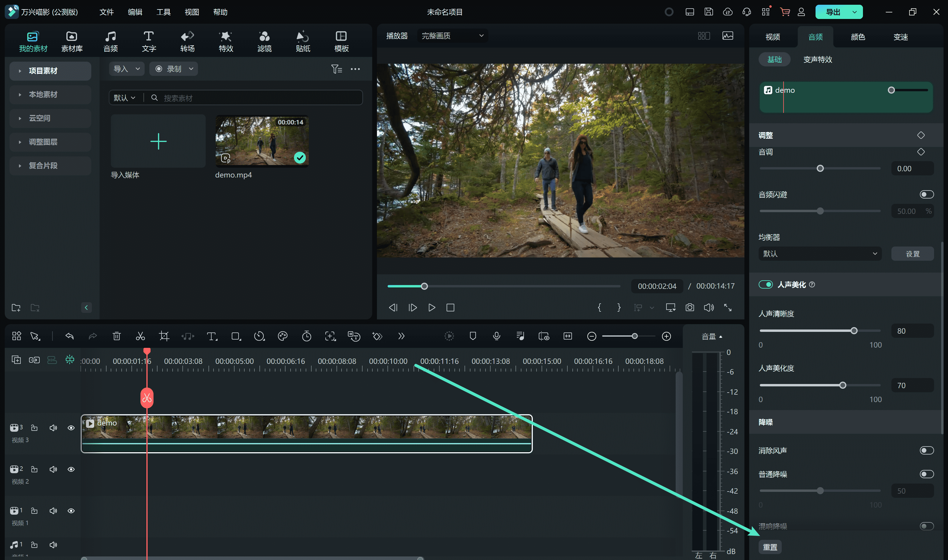The height and width of the screenshot is (560, 948).
Task: Toggle 普通降噪 noise reduction on/off
Action: tap(926, 473)
